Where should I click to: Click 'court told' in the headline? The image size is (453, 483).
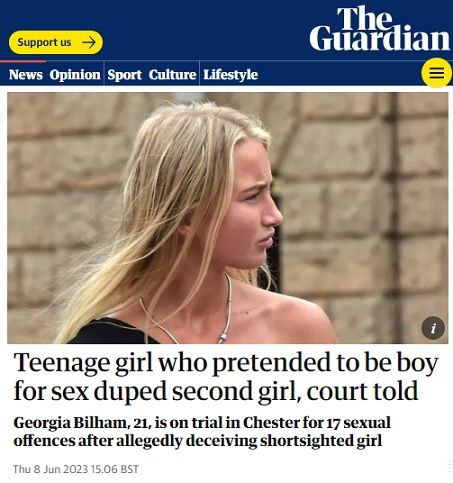[x=362, y=391]
